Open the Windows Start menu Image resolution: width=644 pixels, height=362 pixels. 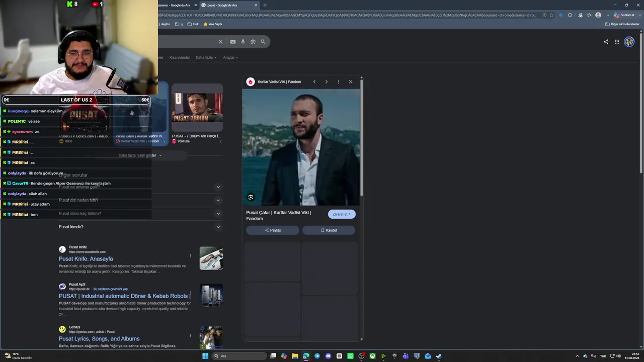coord(205,356)
